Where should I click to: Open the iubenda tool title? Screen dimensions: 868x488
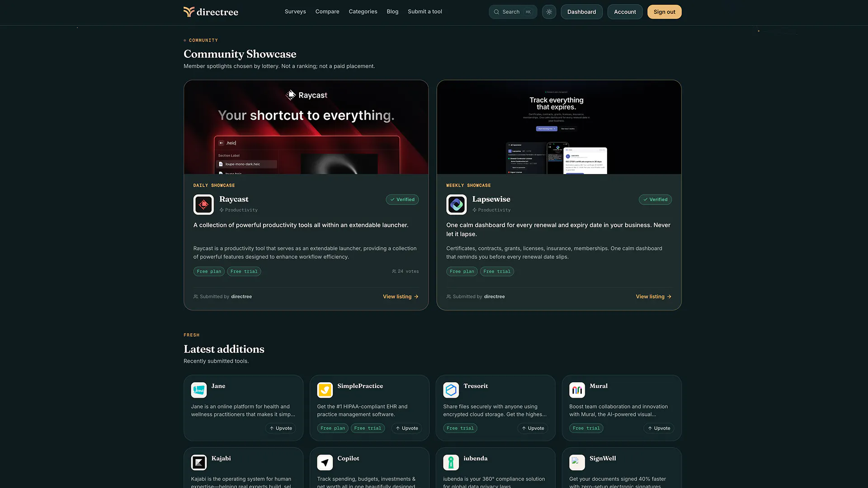click(476, 458)
